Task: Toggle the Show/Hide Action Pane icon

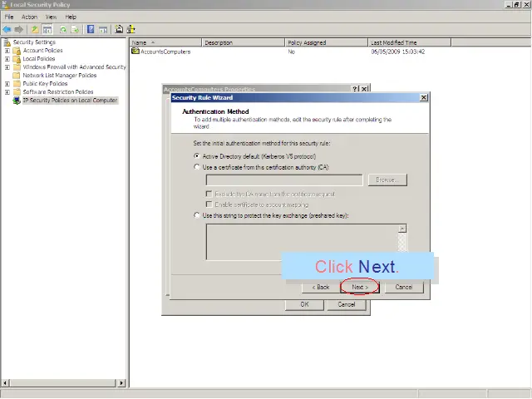Action: coord(103,30)
